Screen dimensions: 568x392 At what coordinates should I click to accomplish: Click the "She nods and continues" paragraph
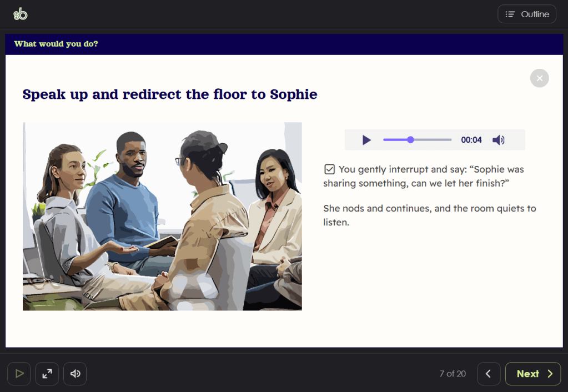[x=429, y=215]
